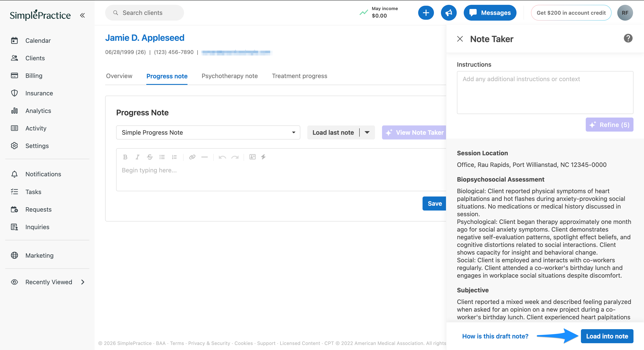Open the Support footer link
Image resolution: width=644 pixels, height=350 pixels.
[x=266, y=343]
